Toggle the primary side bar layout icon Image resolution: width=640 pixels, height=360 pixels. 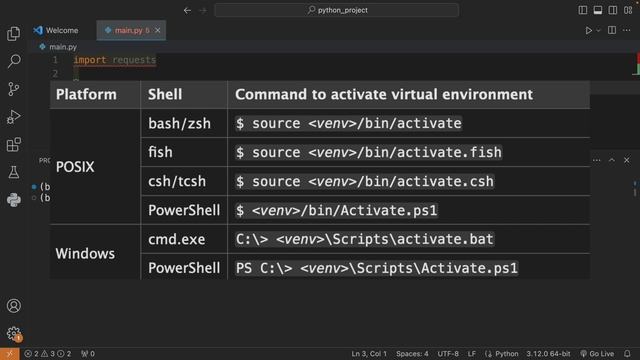(583, 10)
